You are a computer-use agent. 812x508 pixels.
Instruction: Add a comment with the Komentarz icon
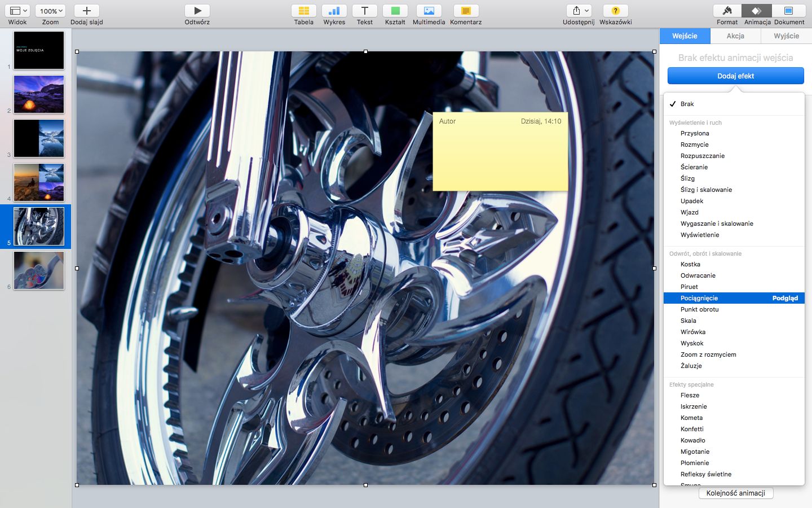tap(466, 11)
